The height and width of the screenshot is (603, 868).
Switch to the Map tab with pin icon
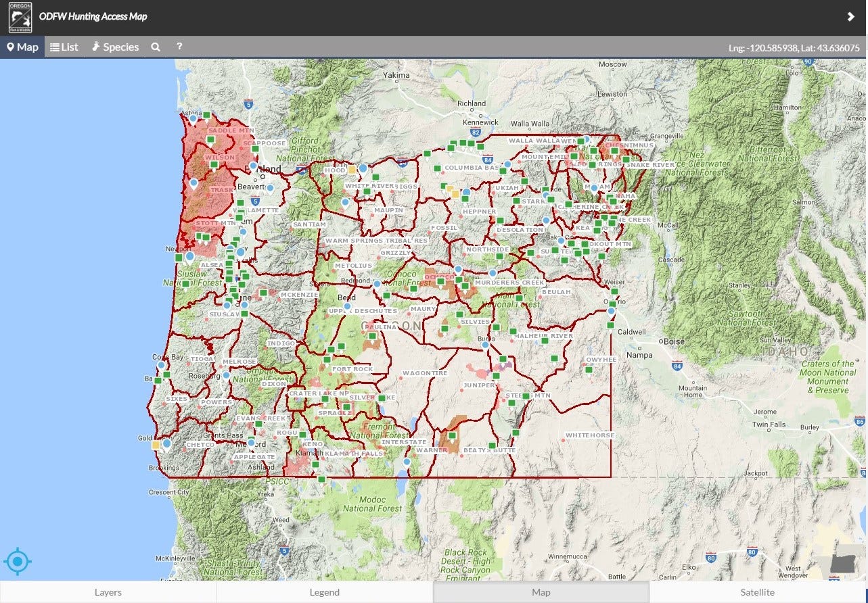pos(22,47)
